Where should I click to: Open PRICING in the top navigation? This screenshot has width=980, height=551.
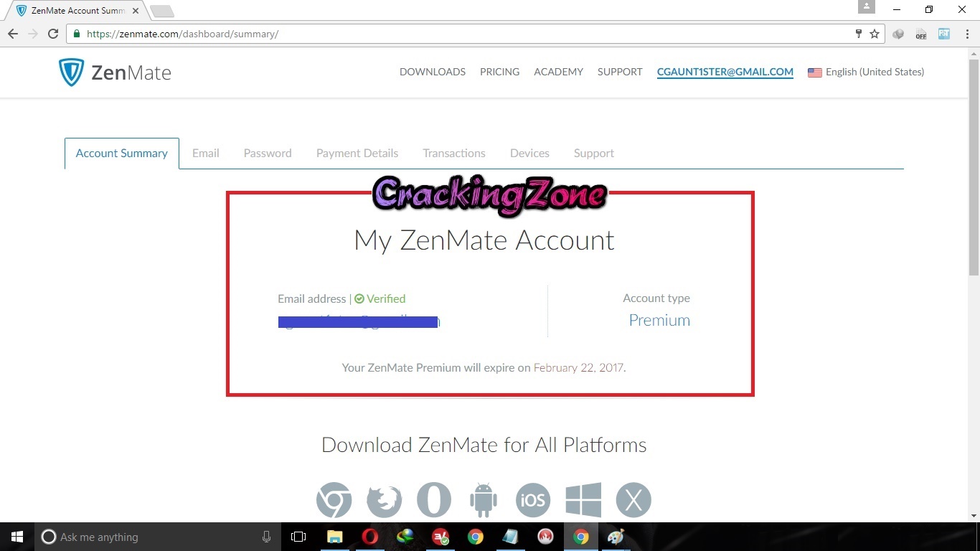coord(500,72)
